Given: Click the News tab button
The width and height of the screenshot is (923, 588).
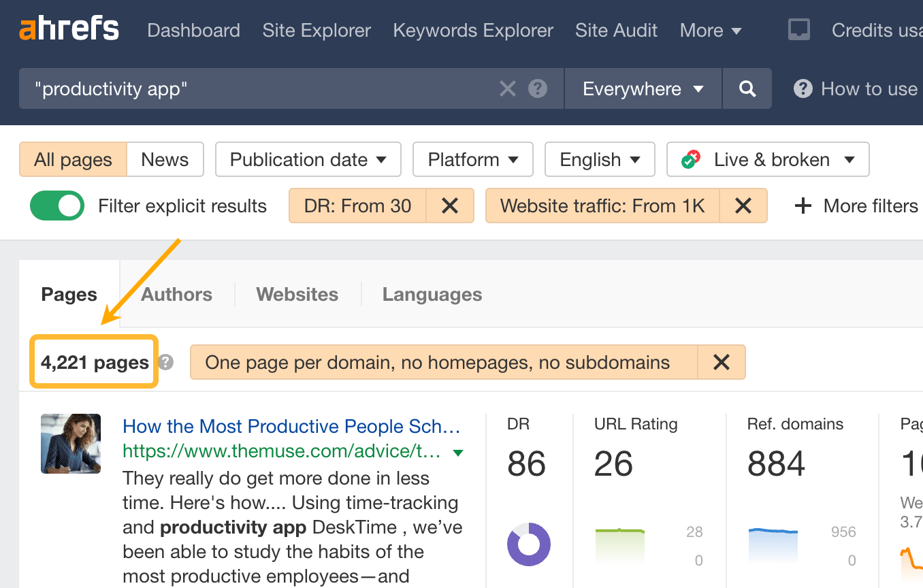Looking at the screenshot, I should pos(165,159).
